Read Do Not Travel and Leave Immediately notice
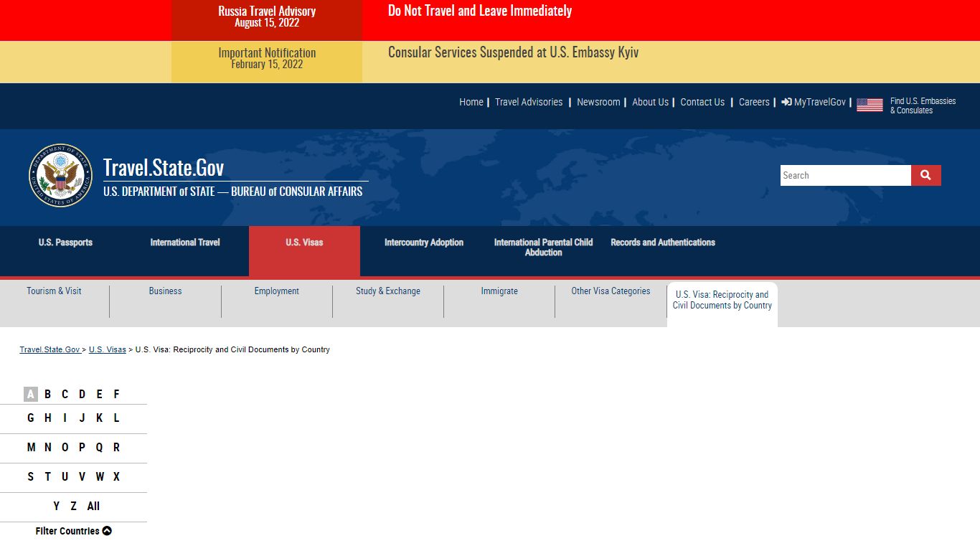980x551 pixels. (x=480, y=11)
